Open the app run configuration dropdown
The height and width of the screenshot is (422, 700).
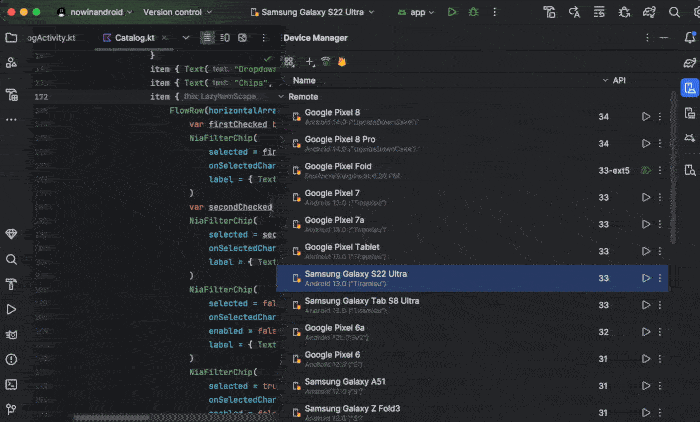pyautogui.click(x=416, y=12)
